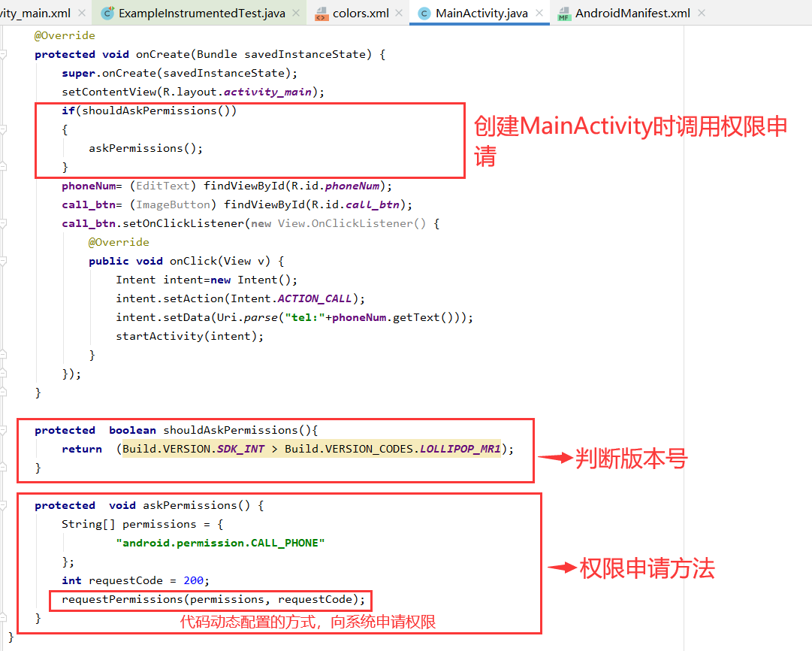Click the 'activity_main' layout reference
Screen dimensions: 812x651
click(x=267, y=92)
